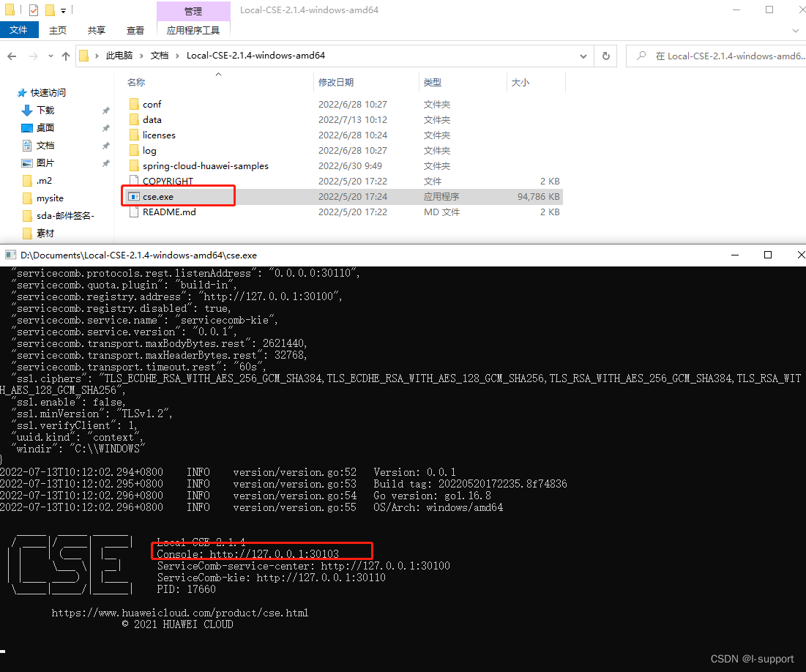The image size is (806, 672).
Task: Minimize the cse.exe console window
Action: click(x=735, y=255)
